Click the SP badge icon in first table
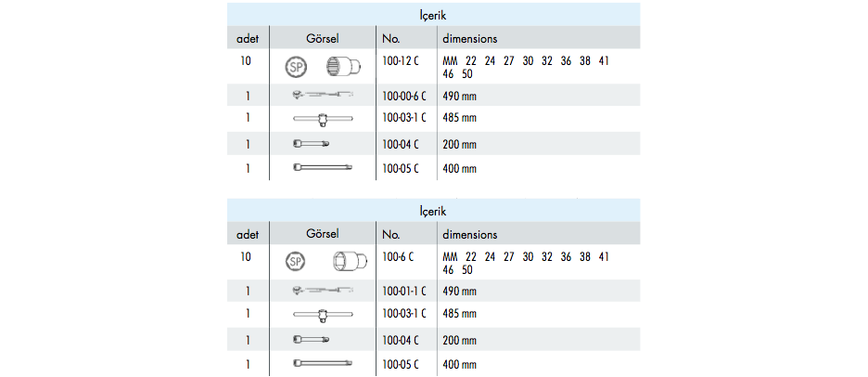 coord(295,67)
